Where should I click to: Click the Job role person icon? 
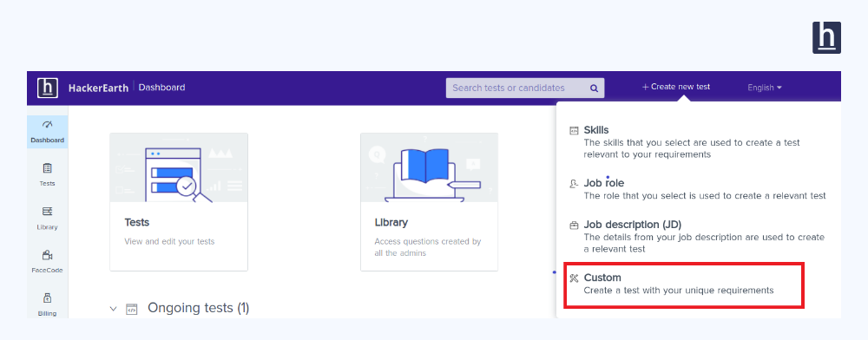574,184
